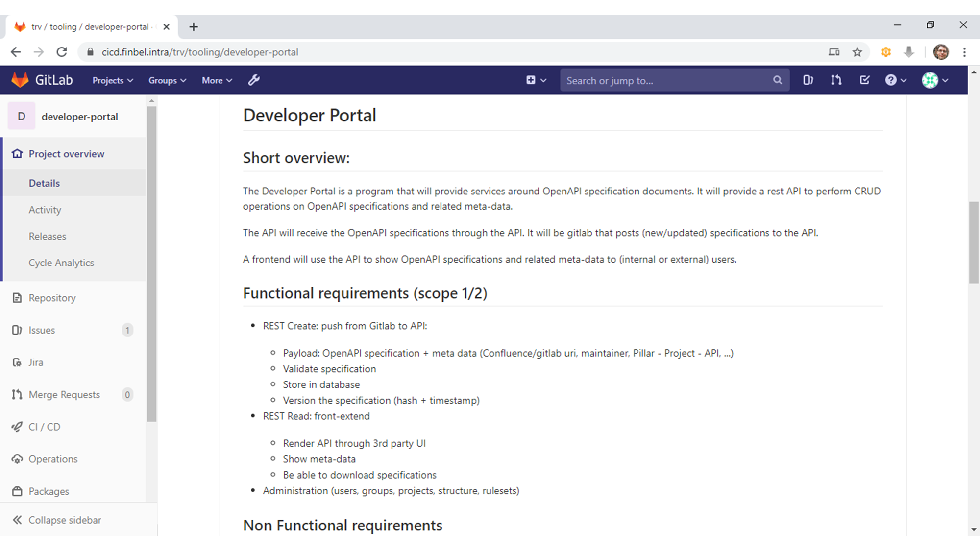Reload the page in the browser
The width and height of the screenshot is (980, 551).
(62, 52)
